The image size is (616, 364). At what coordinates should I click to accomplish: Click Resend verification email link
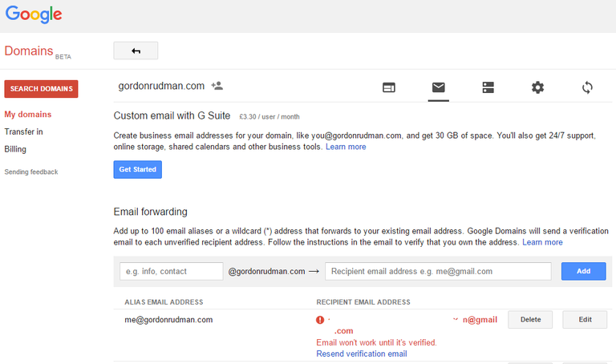pos(362,354)
